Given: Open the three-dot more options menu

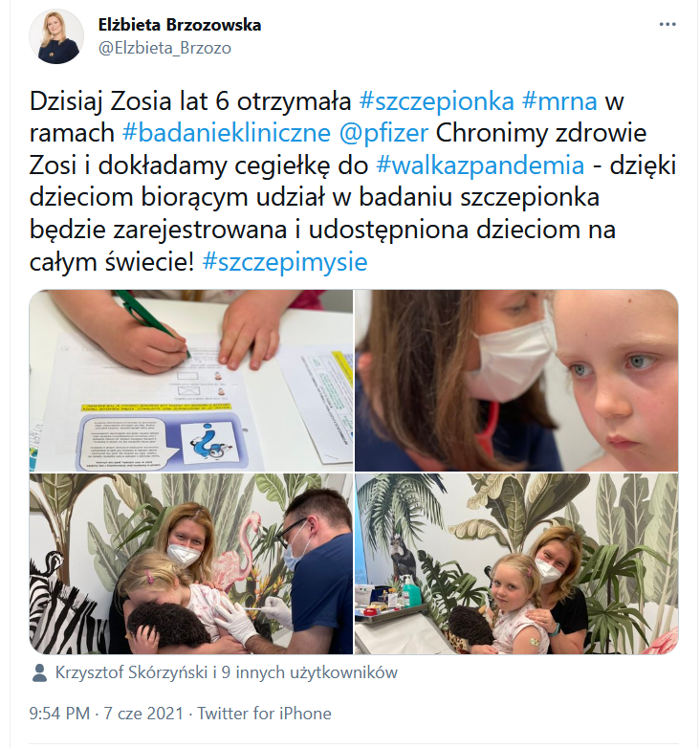Looking at the screenshot, I should pyautogui.click(x=667, y=24).
